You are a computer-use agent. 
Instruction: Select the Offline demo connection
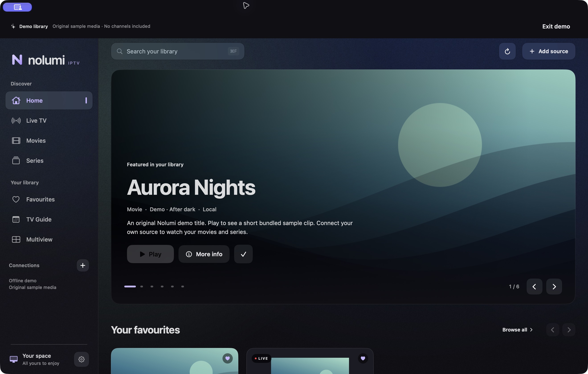[33, 284]
